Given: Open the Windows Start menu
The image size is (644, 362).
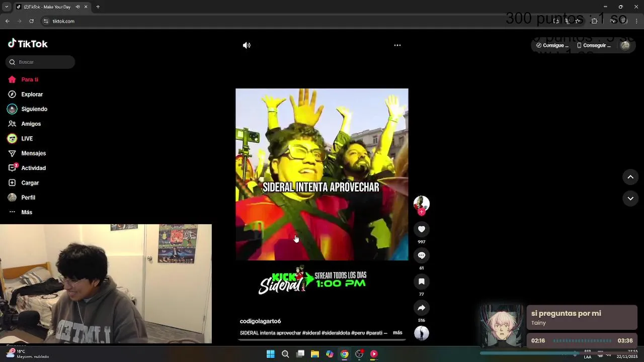Looking at the screenshot, I should pos(271,354).
